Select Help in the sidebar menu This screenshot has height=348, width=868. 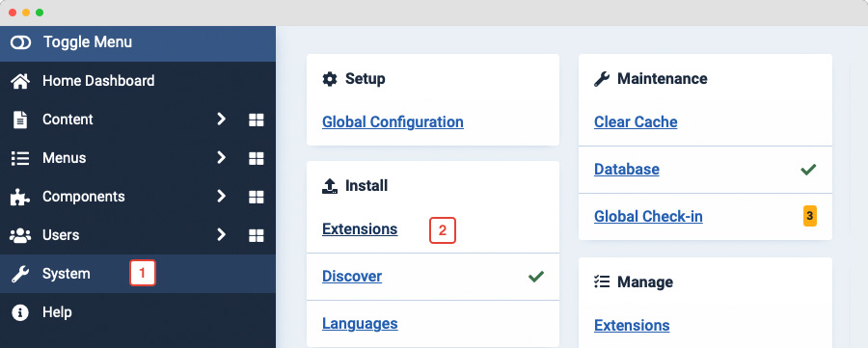pyautogui.click(x=138, y=312)
